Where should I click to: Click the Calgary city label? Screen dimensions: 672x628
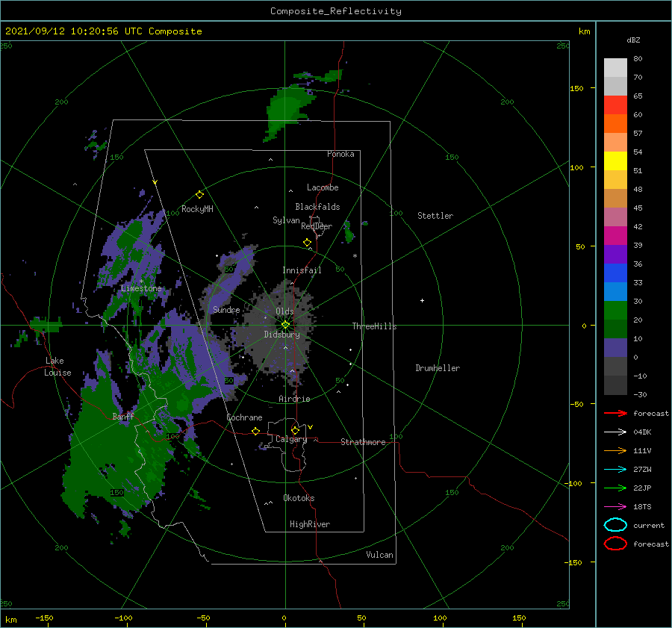pyautogui.click(x=291, y=439)
